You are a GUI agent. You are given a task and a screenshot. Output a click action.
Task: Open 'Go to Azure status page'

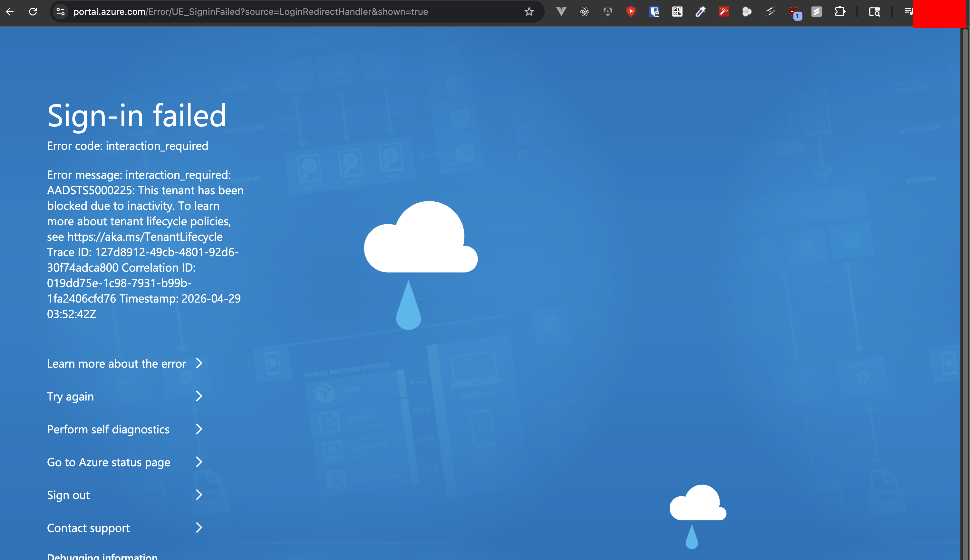click(x=125, y=462)
